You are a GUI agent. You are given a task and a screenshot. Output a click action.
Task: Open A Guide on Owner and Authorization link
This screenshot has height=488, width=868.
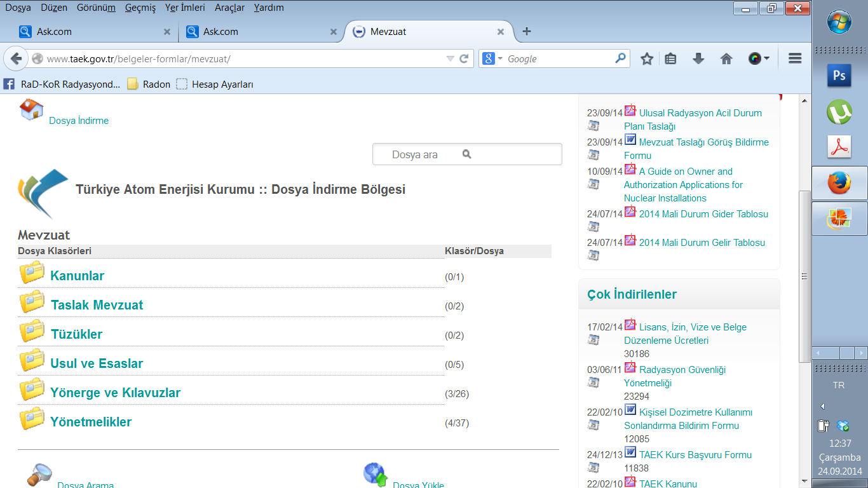[x=683, y=184]
